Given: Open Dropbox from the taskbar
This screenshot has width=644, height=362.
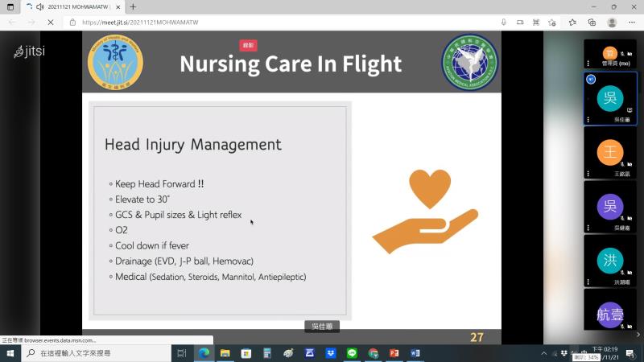Looking at the screenshot, I should 331,353.
